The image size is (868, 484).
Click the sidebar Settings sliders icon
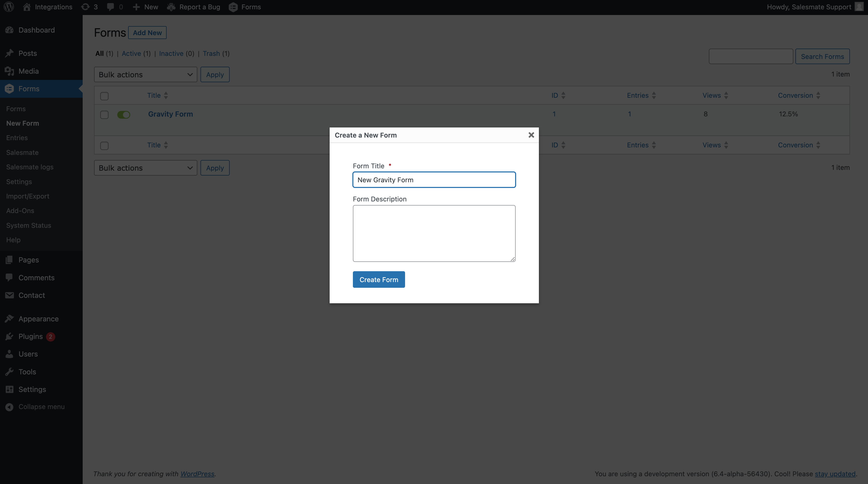coord(10,389)
